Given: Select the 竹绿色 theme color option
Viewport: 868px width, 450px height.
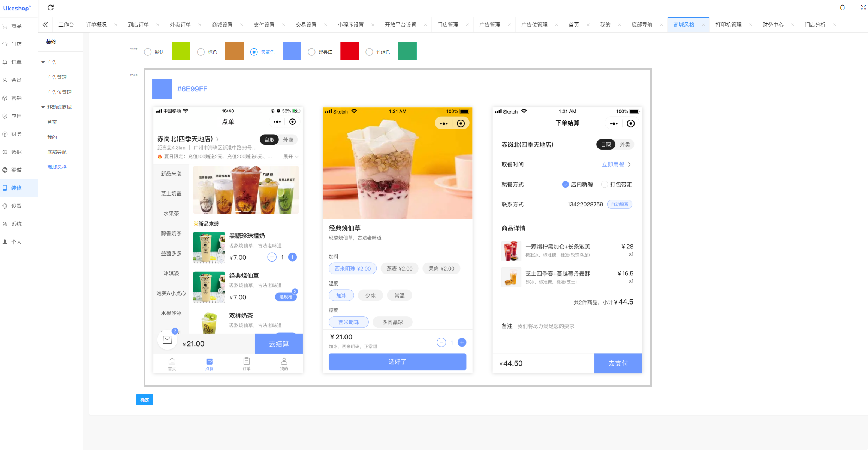Looking at the screenshot, I should coord(369,51).
